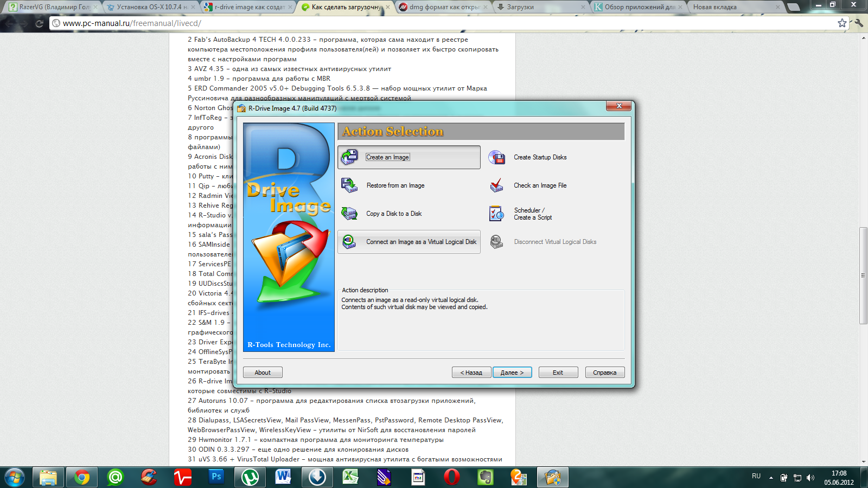Image resolution: width=868 pixels, height=488 pixels.
Task: Open the network status tray icon
Action: (797, 478)
